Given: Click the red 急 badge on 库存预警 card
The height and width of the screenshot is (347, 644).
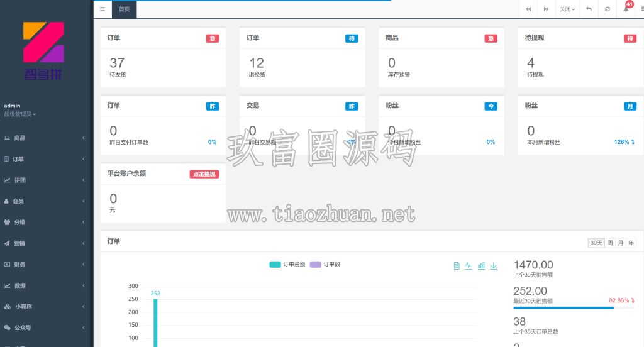Looking at the screenshot, I should pos(491,38).
